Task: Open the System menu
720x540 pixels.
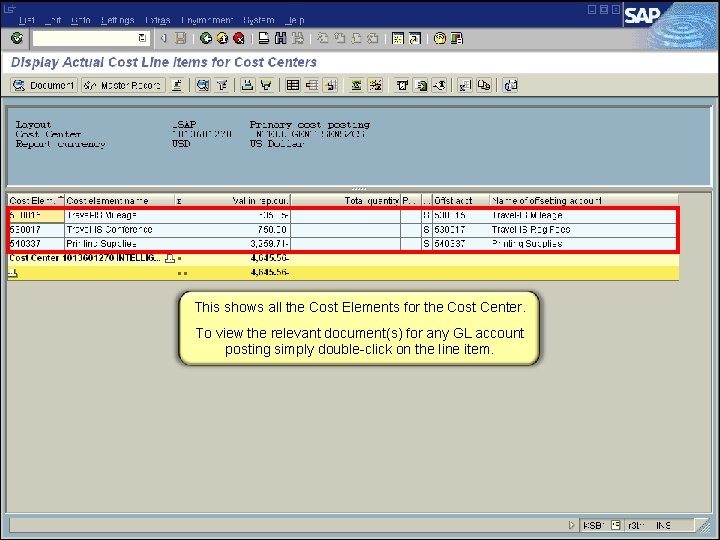Action: [x=259, y=20]
